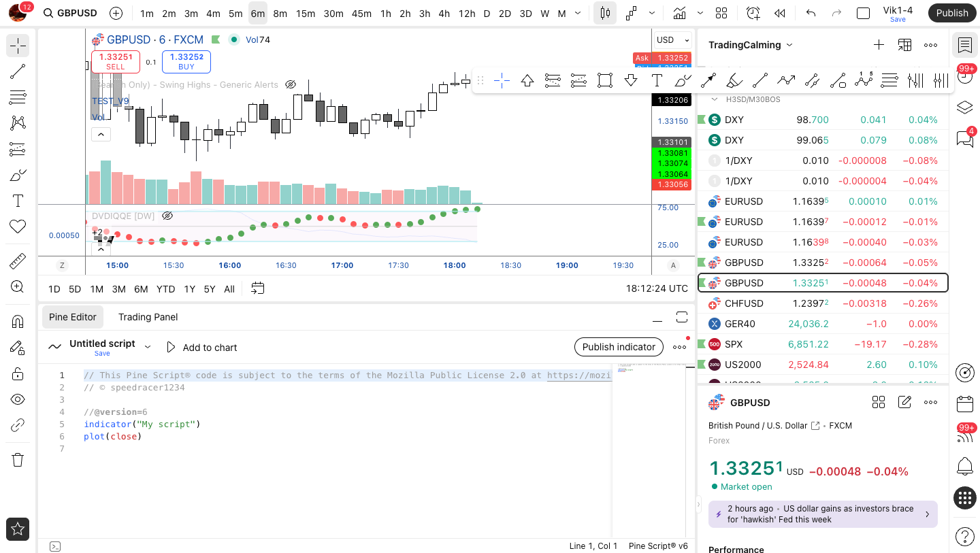This screenshot has height=553, width=980.
Task: Select Elliott wave tool in favorites toolbar
Action: tap(864, 80)
